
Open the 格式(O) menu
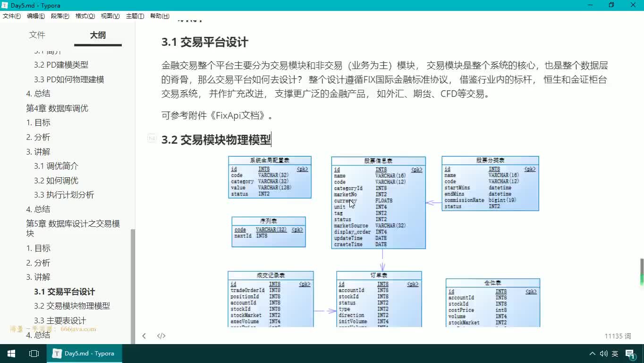85,16
